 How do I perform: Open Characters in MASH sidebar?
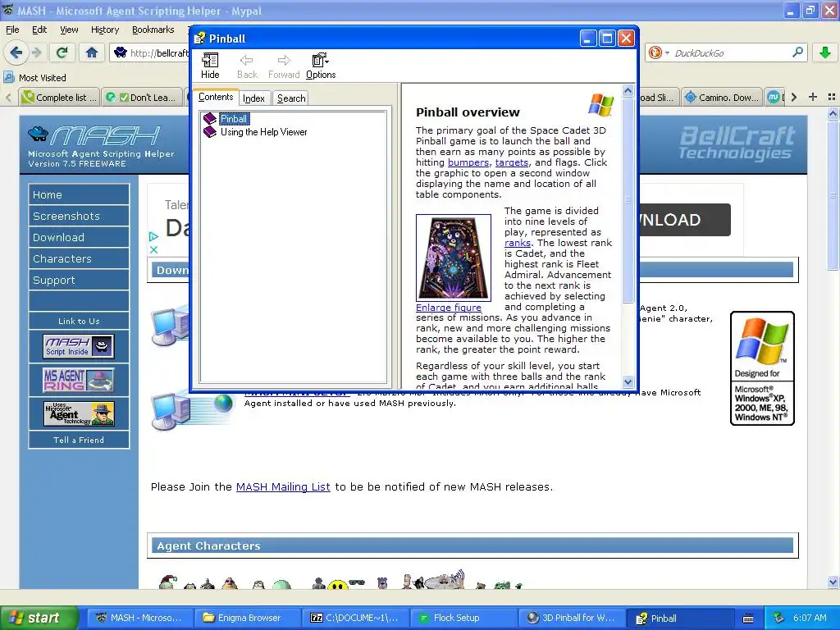click(x=79, y=258)
